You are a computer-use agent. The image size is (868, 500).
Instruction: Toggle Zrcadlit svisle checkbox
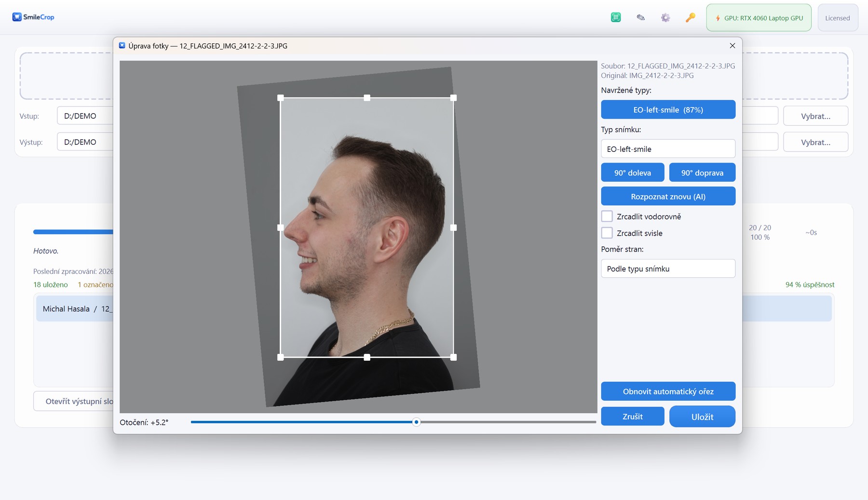607,233
